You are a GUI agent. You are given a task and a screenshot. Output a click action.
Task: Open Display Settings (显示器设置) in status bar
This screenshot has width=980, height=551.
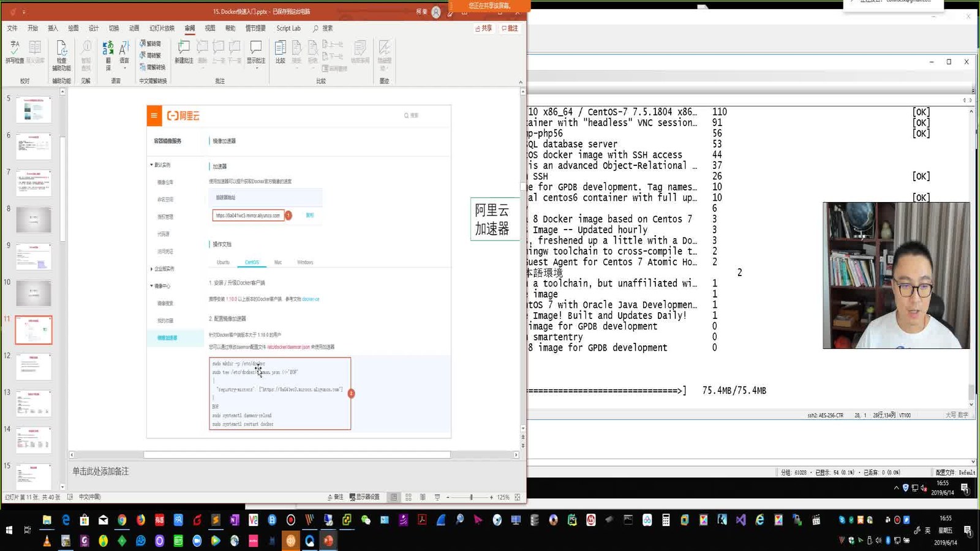coord(364,497)
